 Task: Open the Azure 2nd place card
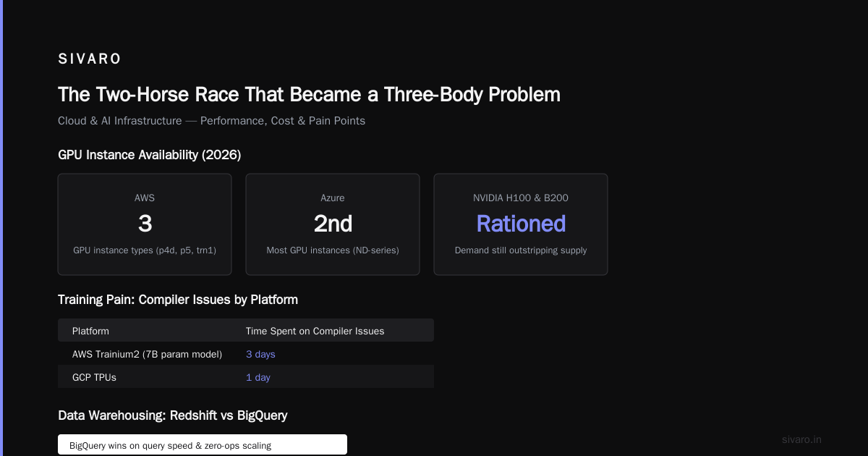[333, 224]
